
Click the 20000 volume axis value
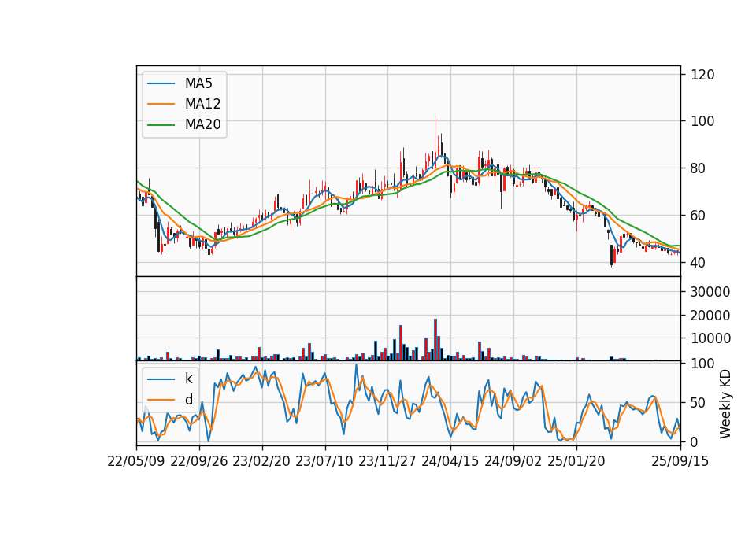pos(710,316)
